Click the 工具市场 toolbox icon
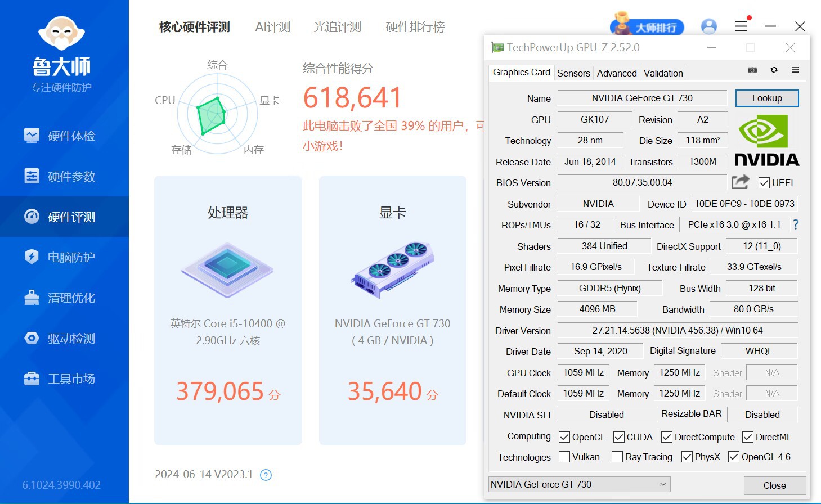821x504 pixels. point(32,379)
